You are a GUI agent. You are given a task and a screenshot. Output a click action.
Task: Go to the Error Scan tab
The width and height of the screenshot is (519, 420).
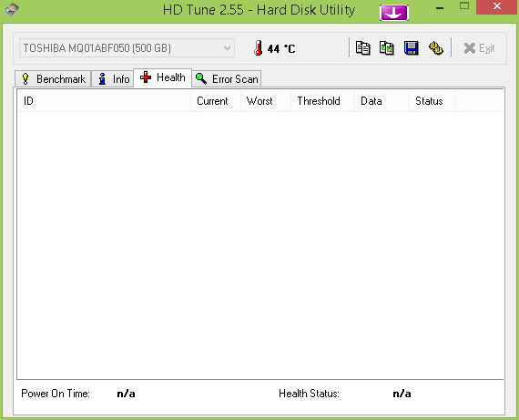(x=227, y=79)
